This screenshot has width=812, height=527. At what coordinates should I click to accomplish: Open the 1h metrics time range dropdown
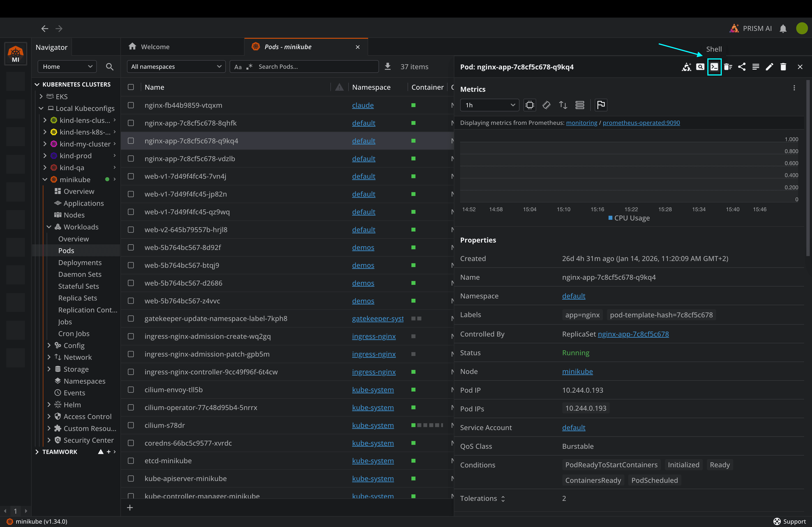(489, 105)
